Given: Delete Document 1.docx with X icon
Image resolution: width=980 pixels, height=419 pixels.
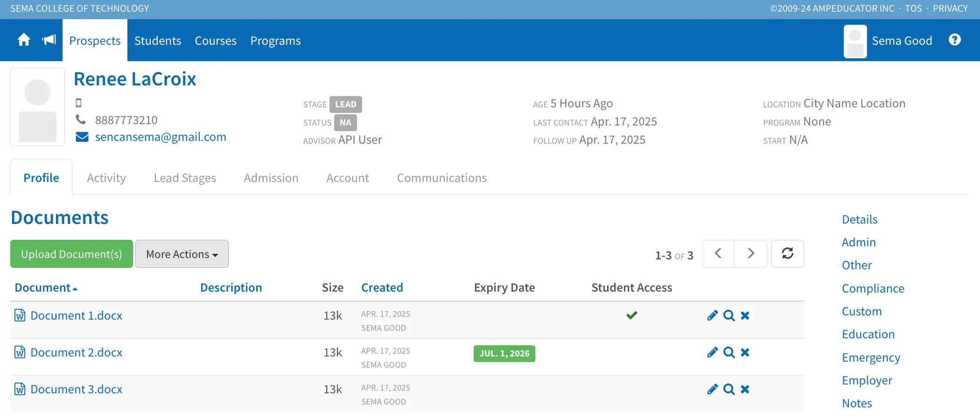Looking at the screenshot, I should pyautogui.click(x=745, y=316).
